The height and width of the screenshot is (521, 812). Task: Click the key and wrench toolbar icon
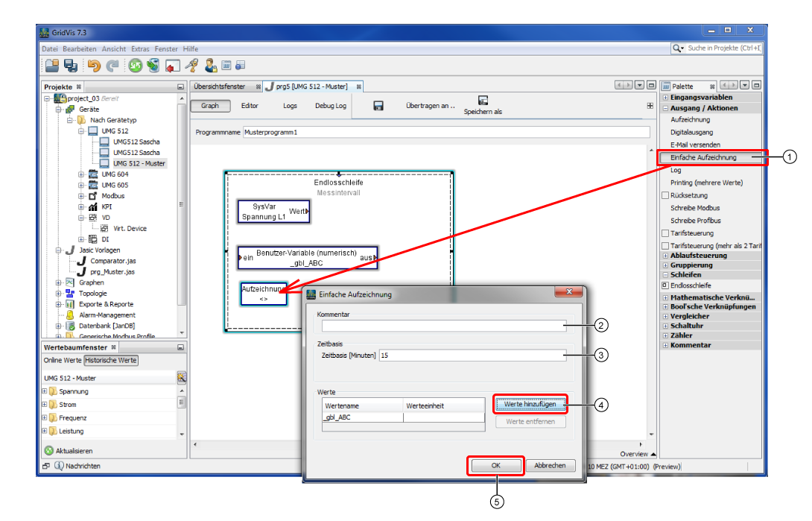pos(191,66)
